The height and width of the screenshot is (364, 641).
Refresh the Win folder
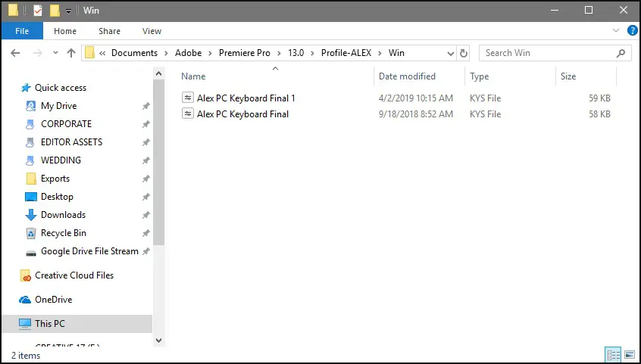463,54
